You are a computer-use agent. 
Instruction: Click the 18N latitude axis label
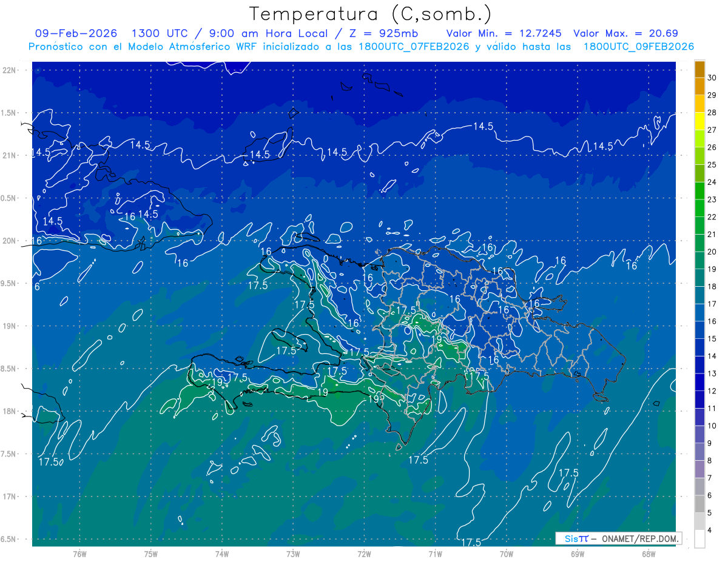[x=10, y=411]
